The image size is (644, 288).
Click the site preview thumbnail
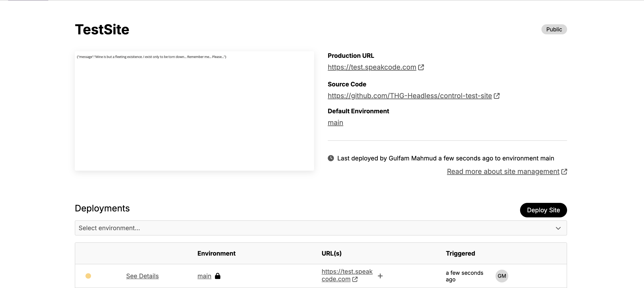pos(194,111)
